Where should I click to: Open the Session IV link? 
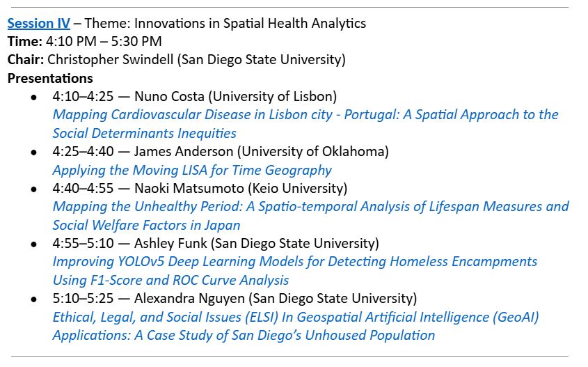[x=38, y=24]
